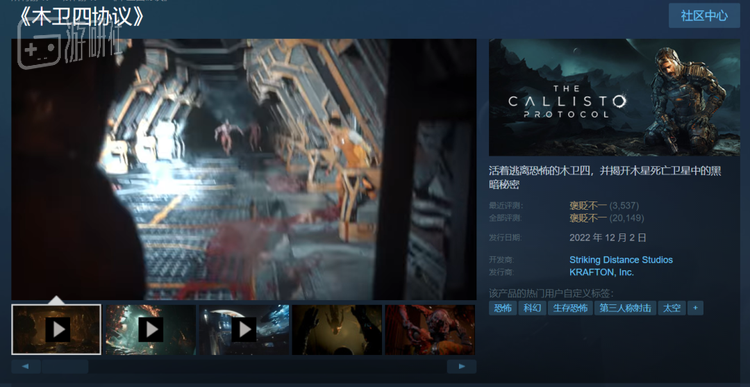750x387 pixels.
Task: Click the main gameplay video player
Action: tap(244, 169)
